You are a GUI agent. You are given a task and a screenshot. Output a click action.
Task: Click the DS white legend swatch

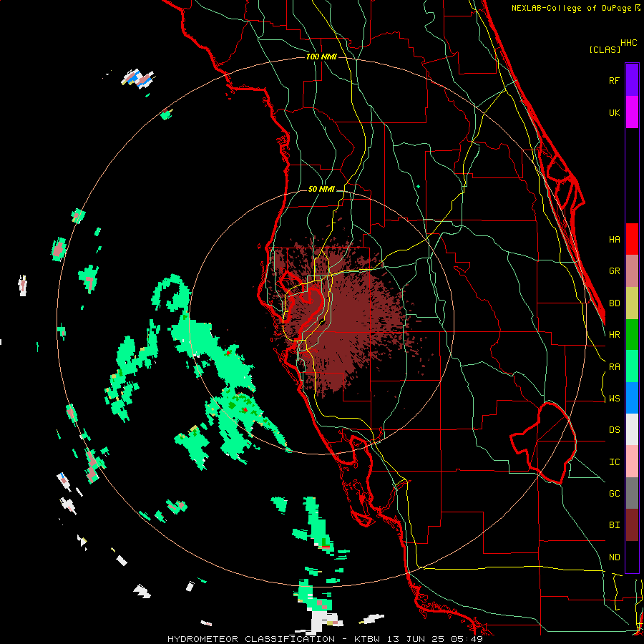coord(632,429)
